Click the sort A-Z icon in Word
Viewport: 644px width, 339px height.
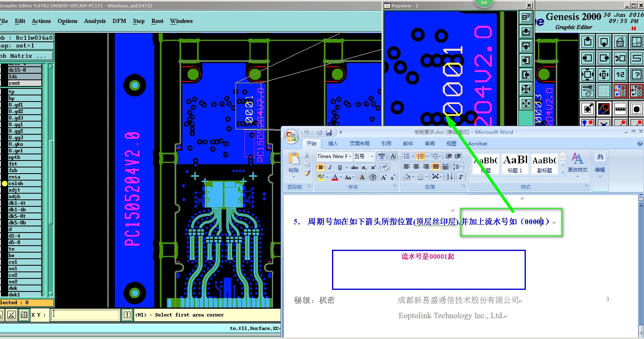pyautogui.click(x=450, y=177)
